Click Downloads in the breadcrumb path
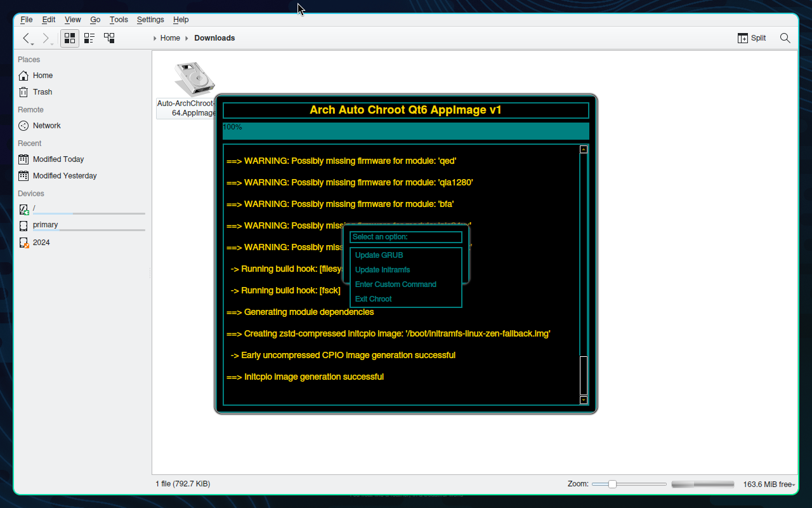 click(x=214, y=38)
